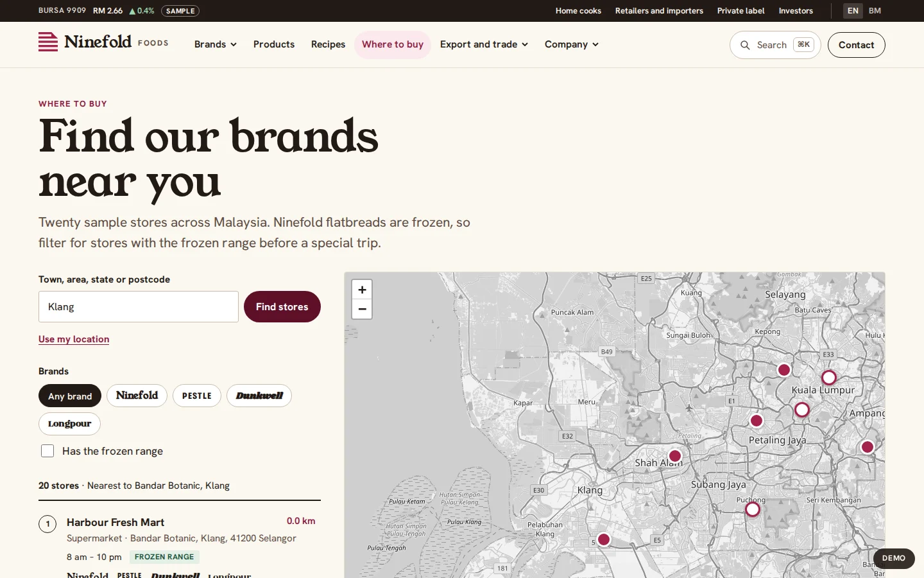Click the hollow map pin beside E33
The height and width of the screenshot is (578, 924).
click(x=829, y=377)
